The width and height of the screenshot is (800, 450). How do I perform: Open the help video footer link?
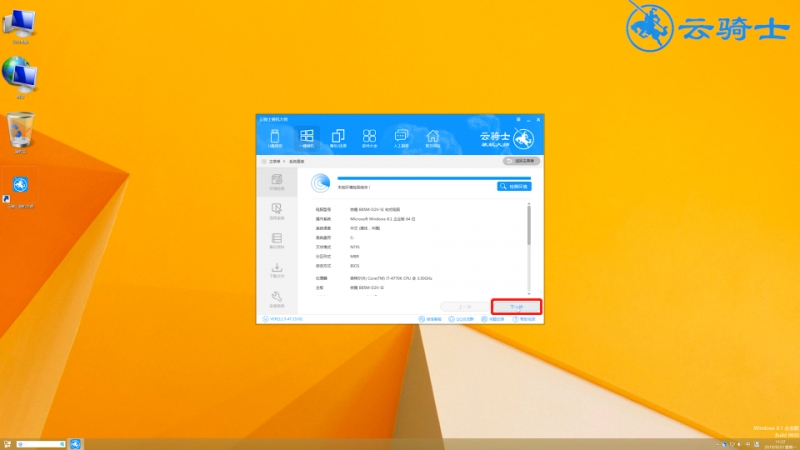(x=524, y=319)
